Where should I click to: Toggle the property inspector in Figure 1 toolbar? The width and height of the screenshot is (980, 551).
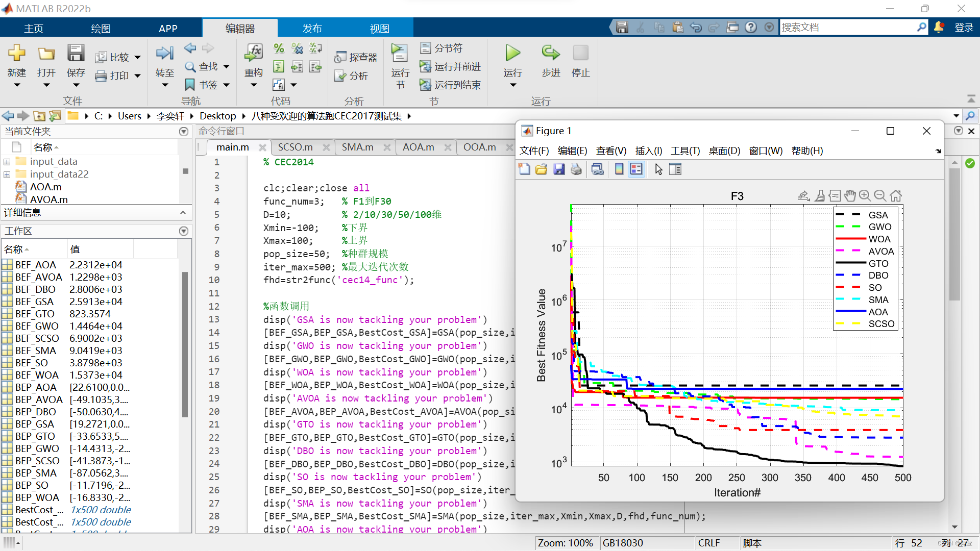click(675, 169)
